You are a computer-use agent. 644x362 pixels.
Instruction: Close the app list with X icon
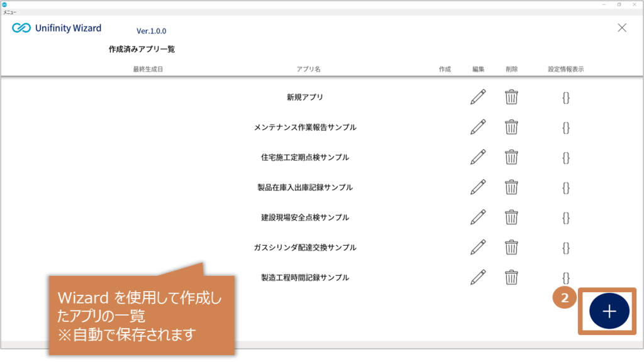pos(622,28)
